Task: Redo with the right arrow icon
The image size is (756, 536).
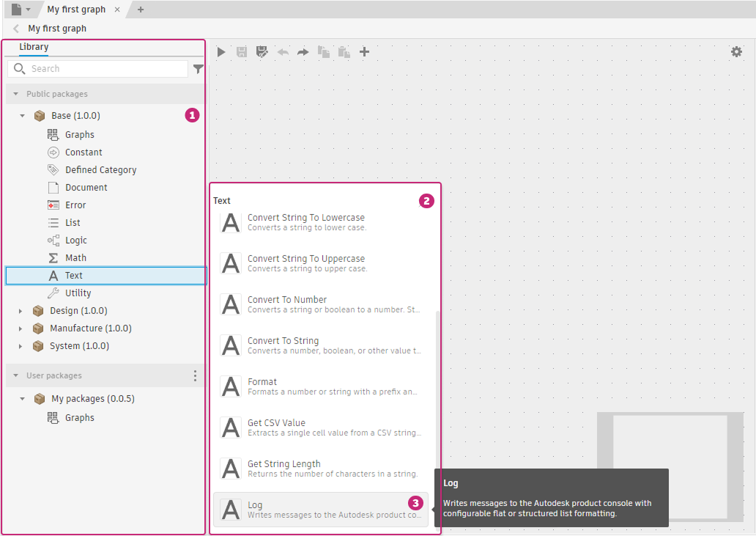Action: click(x=303, y=52)
